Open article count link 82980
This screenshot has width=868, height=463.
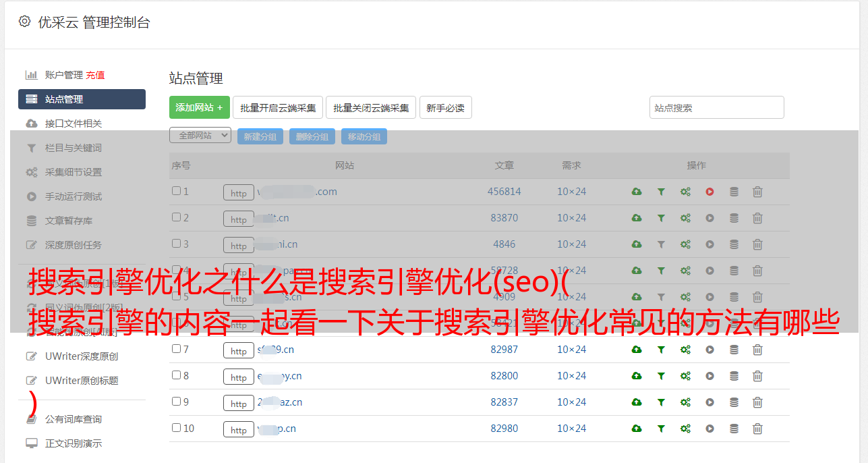[x=504, y=429]
